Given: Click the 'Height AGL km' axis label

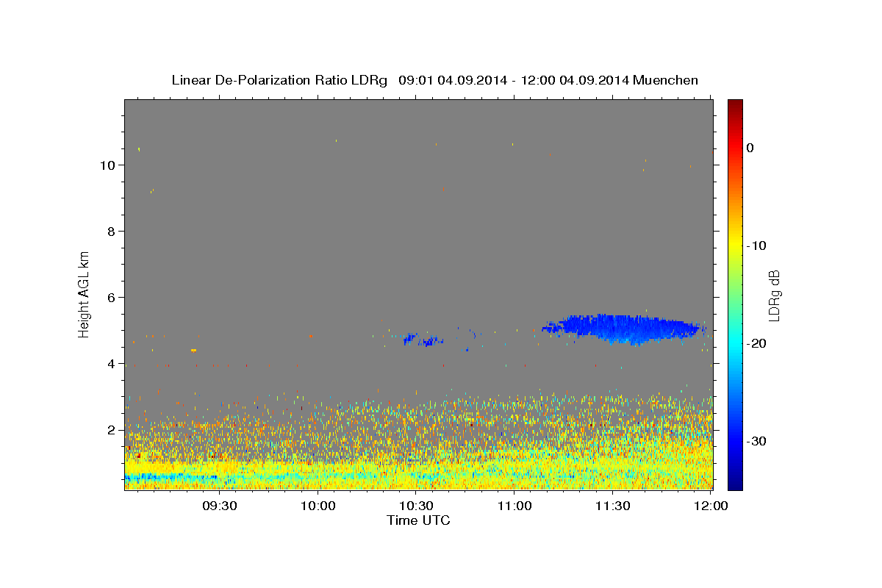Looking at the screenshot, I should point(85,294).
